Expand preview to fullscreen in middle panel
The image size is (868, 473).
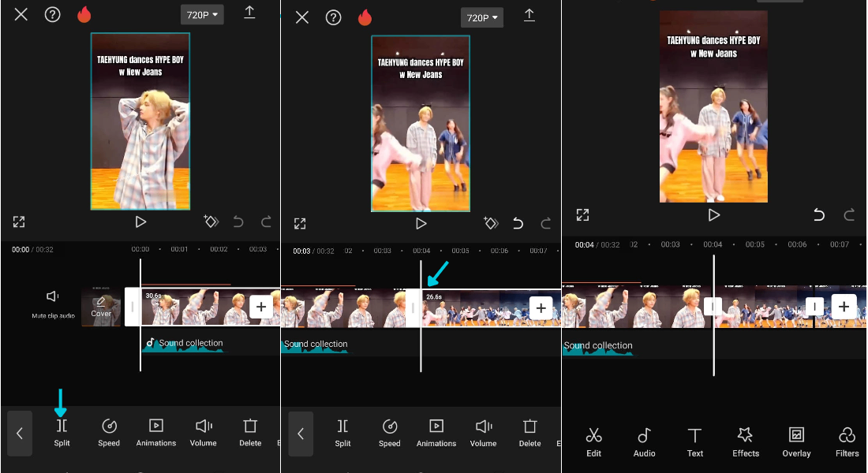point(300,224)
